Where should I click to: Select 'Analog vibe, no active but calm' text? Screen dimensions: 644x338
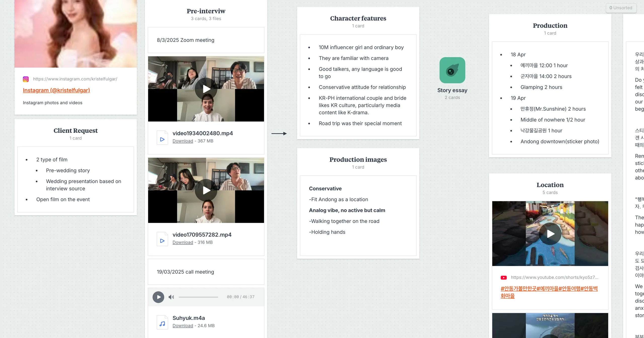pos(347,210)
